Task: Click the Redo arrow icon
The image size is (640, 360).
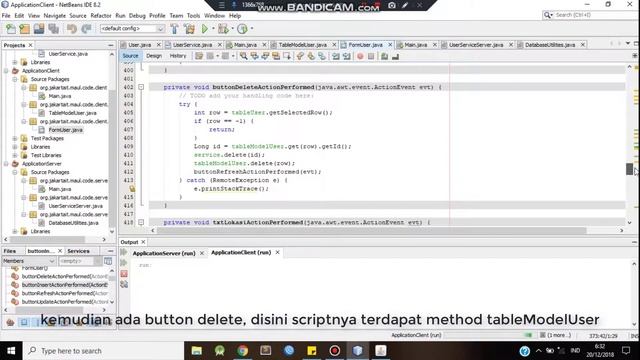Action: click(x=86, y=29)
